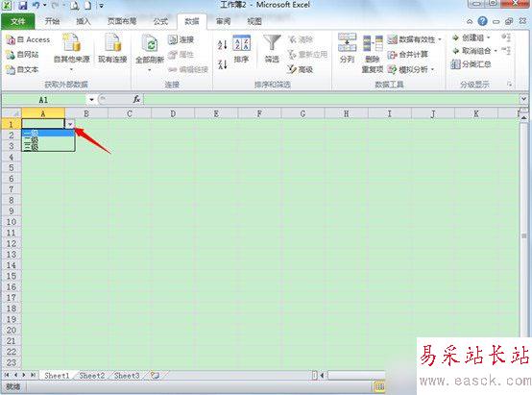Click the Save icon in quick access toolbar

click(x=23, y=5)
